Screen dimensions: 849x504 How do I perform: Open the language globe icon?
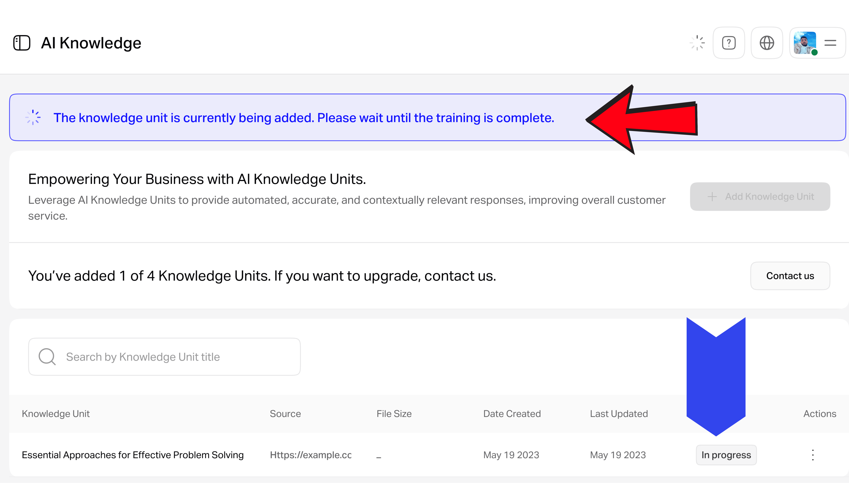point(767,43)
